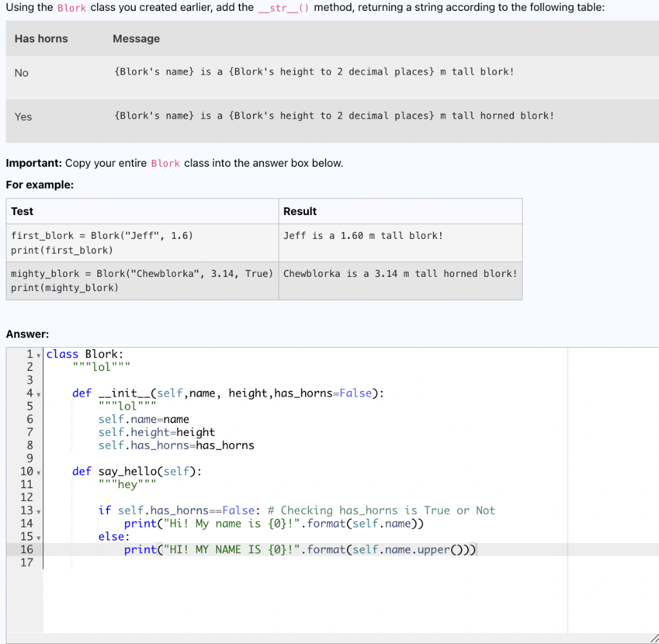
Task: Click line number 3 in the gutter
Action: (x=30, y=380)
